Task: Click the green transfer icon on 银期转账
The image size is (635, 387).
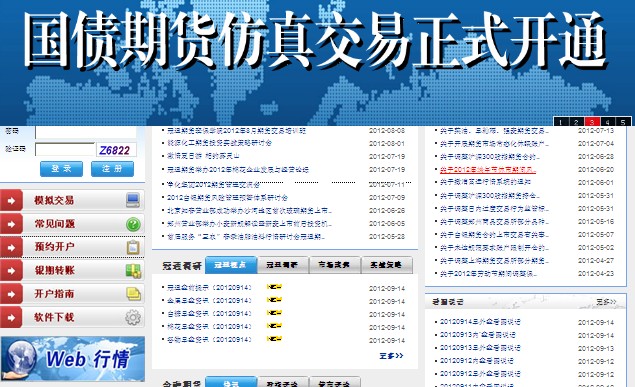Action: pos(133,271)
